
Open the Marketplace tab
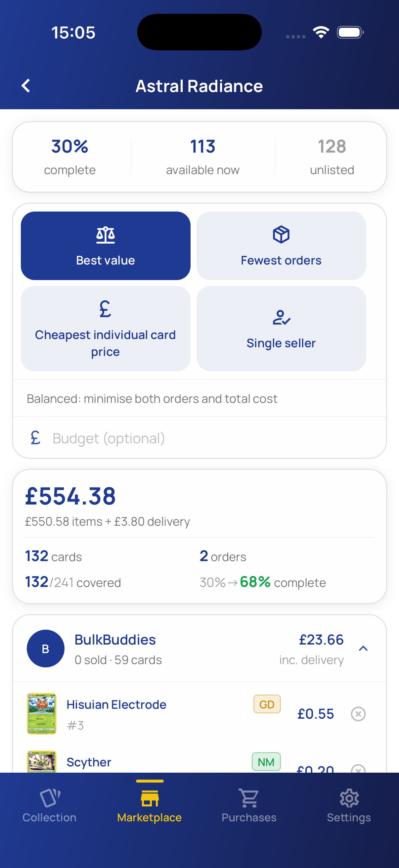[x=150, y=805]
